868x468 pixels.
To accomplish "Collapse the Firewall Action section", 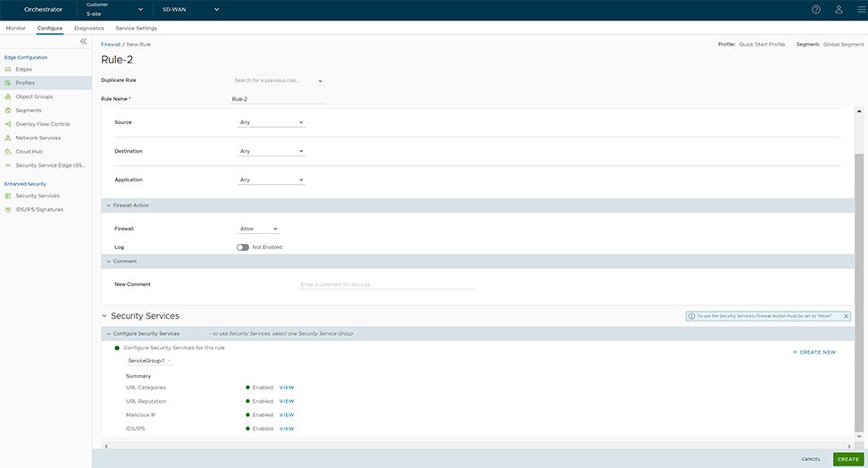I will 109,205.
